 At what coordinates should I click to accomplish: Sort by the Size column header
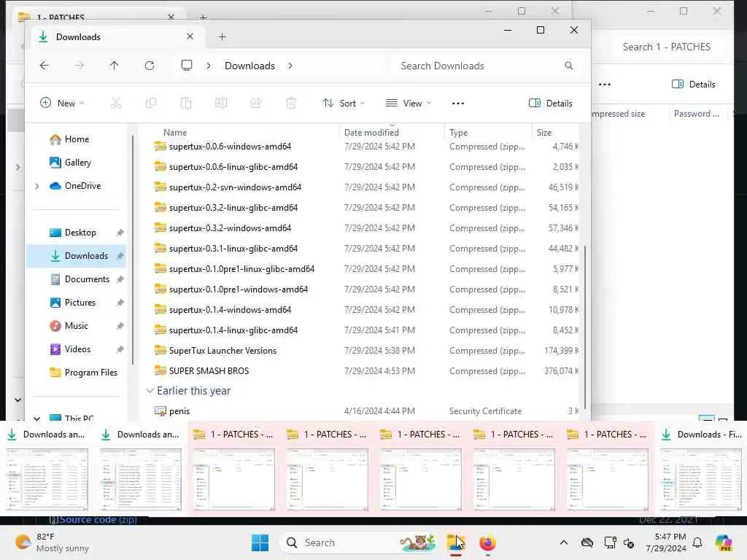[x=544, y=133]
